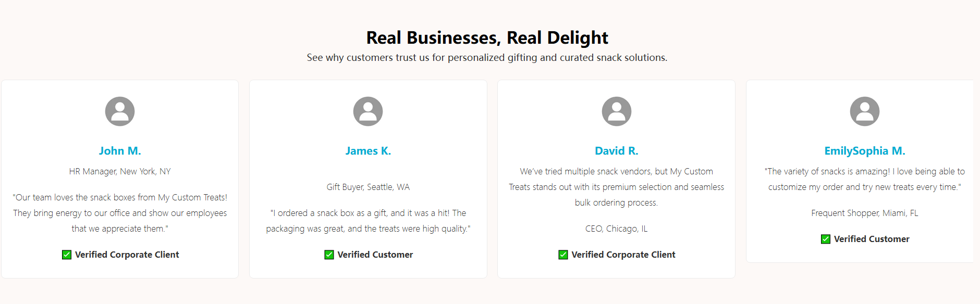Click the John M. name link
Image resolution: width=980 pixels, height=304 pixels.
click(x=120, y=151)
